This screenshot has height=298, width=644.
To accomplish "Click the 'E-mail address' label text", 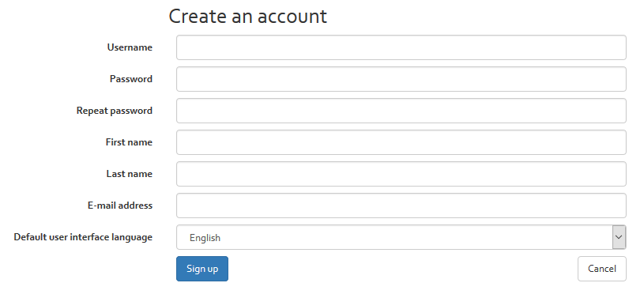I will click(x=120, y=206).
